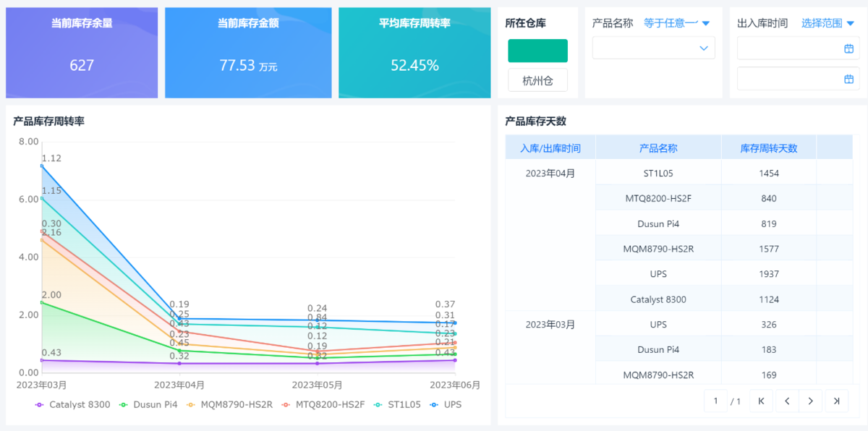Select the 杭州仓 warehouse button
The height and width of the screenshot is (431, 868).
pyautogui.click(x=537, y=81)
